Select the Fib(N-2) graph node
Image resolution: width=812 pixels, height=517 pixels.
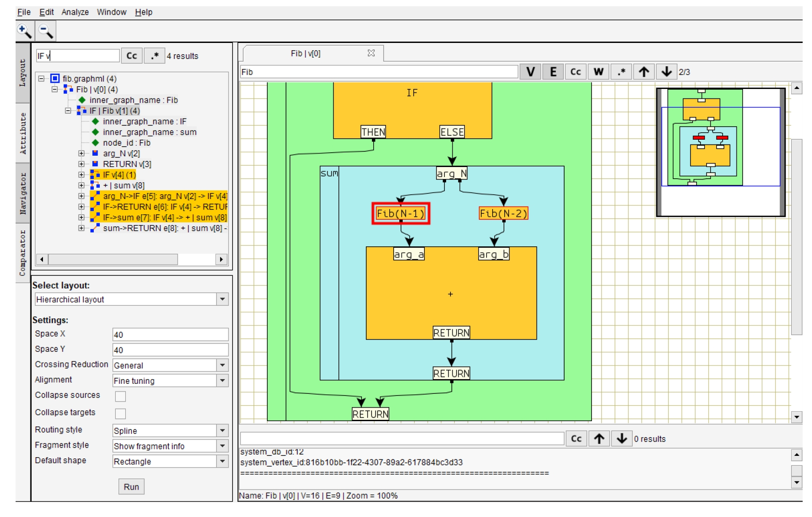tap(503, 213)
